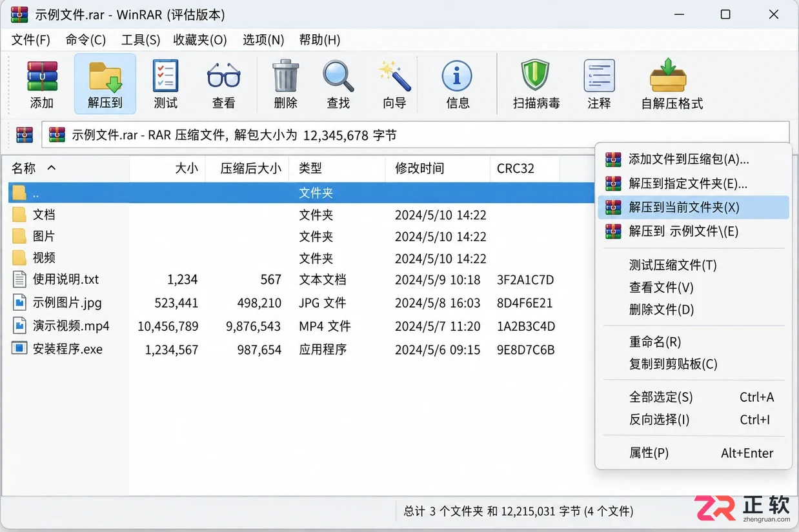
Task: Open the 向导 (Wizard) wand icon
Action: point(394,76)
